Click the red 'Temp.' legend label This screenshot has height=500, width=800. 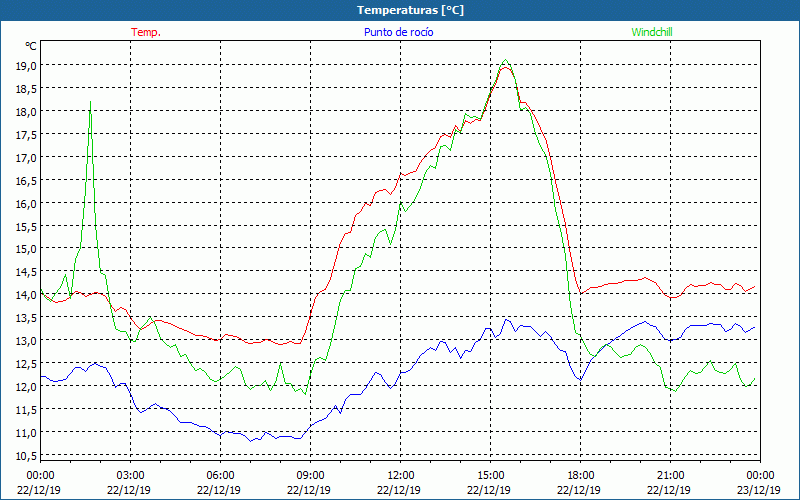(146, 32)
